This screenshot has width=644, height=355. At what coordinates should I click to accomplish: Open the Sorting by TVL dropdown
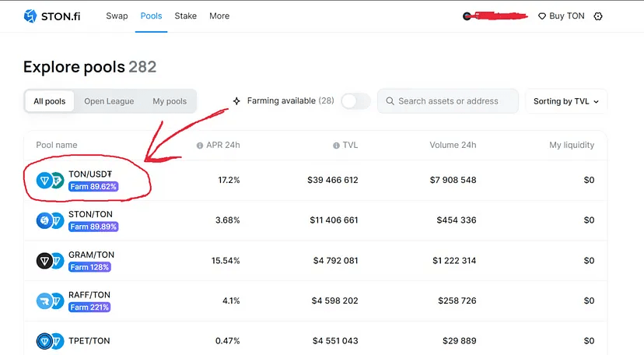[x=566, y=101]
